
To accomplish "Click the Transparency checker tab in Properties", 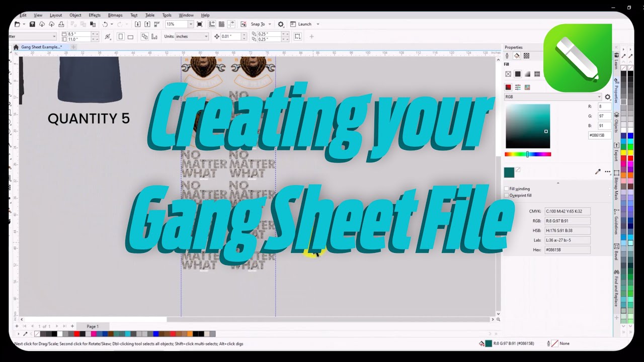I will pyautogui.click(x=526, y=56).
